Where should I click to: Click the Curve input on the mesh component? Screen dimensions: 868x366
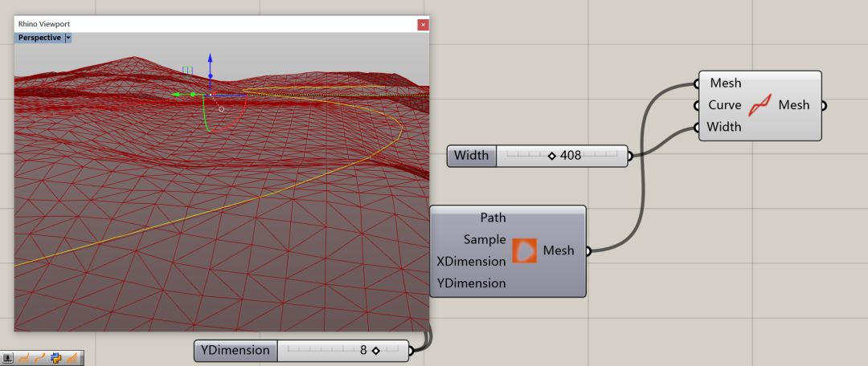(x=724, y=105)
